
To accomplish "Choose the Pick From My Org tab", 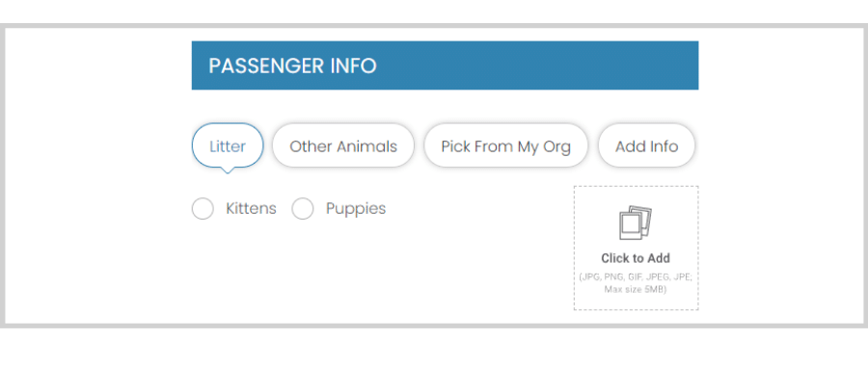I will pos(506,146).
